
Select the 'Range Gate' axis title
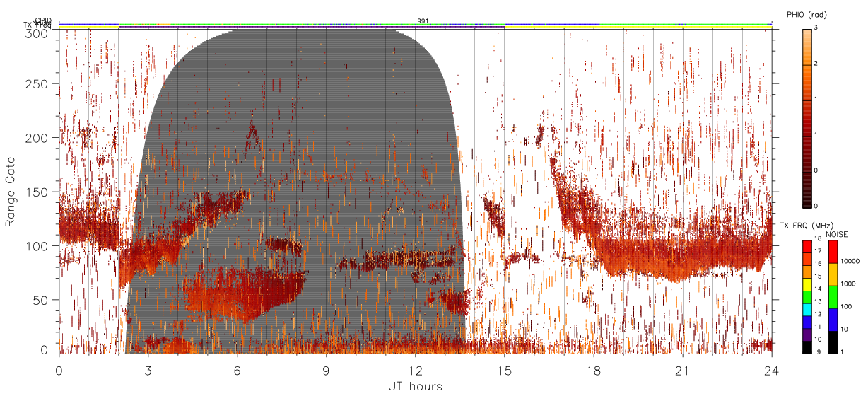click(11, 192)
